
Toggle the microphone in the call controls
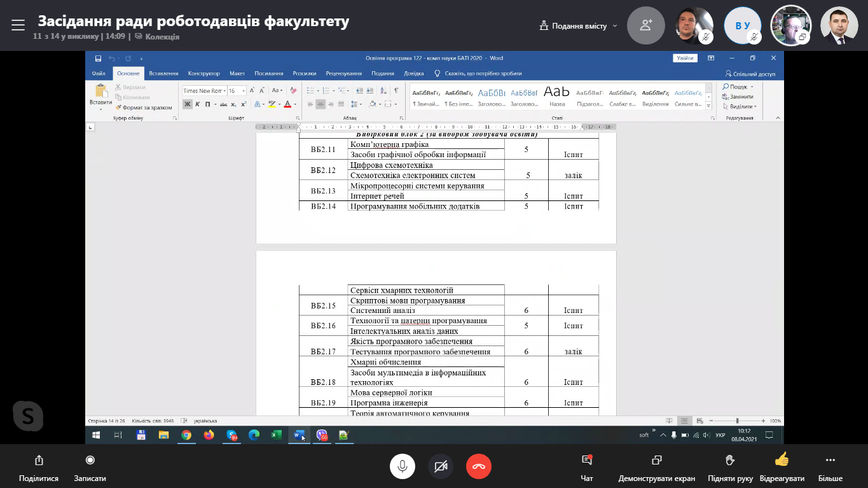403,467
